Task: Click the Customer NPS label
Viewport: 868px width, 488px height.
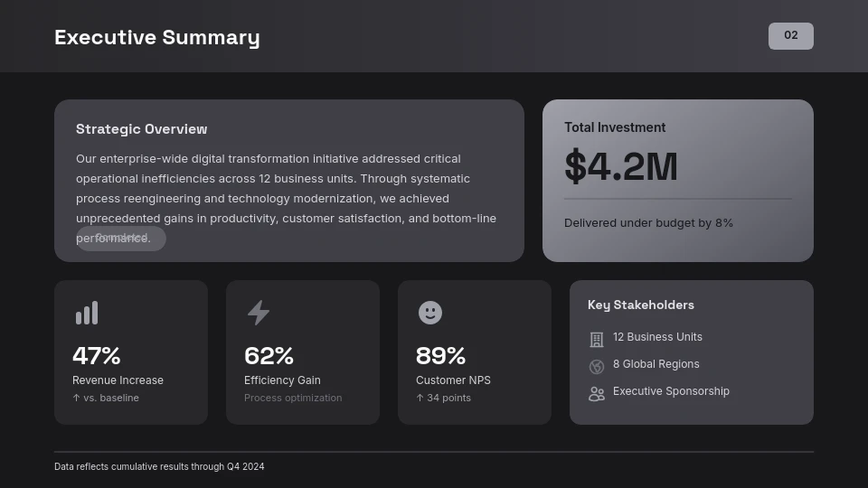Action: [453, 380]
